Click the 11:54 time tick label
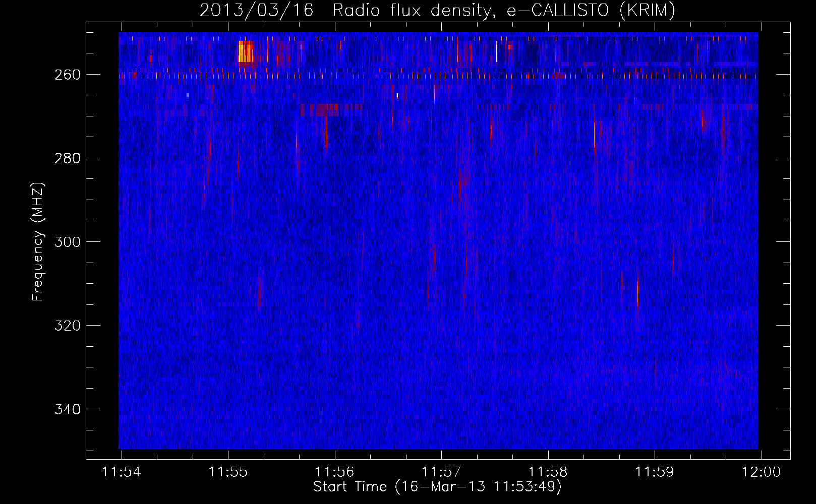 tap(122, 472)
